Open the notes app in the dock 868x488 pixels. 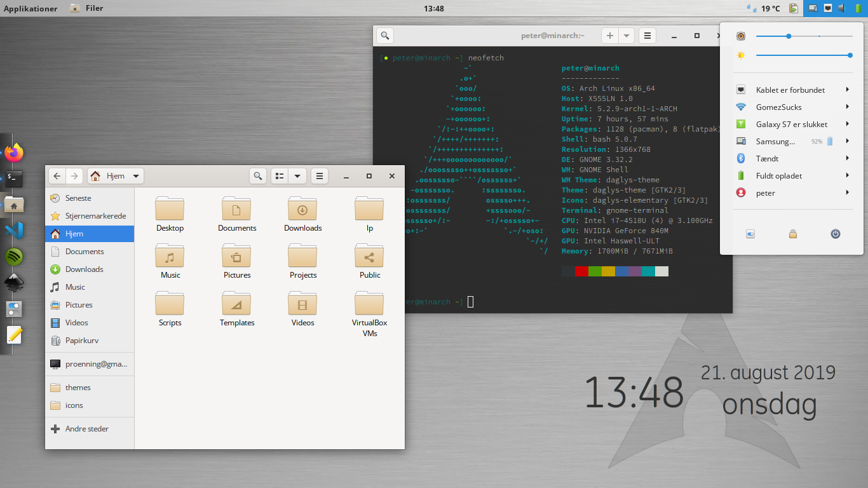(x=14, y=335)
